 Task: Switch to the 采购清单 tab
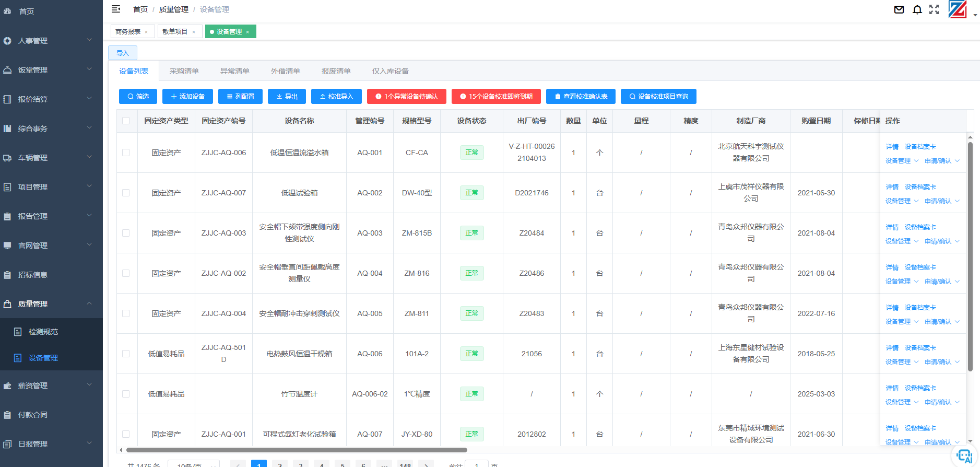pyautogui.click(x=184, y=71)
